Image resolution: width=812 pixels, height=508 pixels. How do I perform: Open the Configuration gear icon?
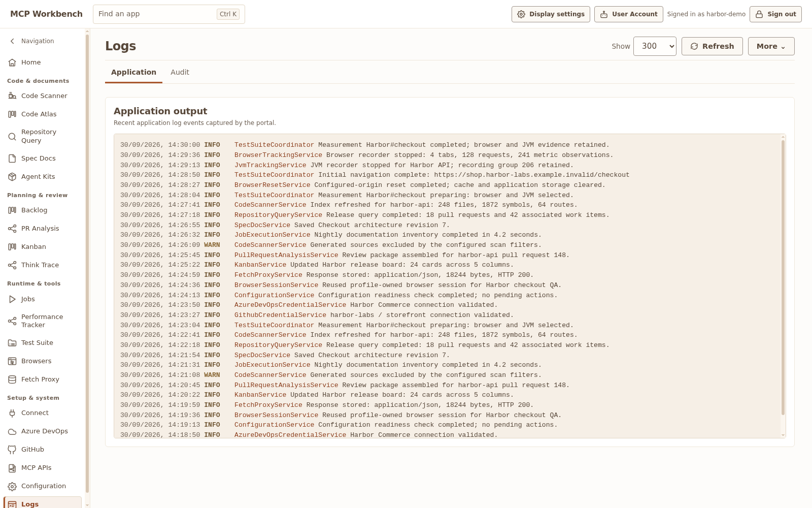pos(12,486)
